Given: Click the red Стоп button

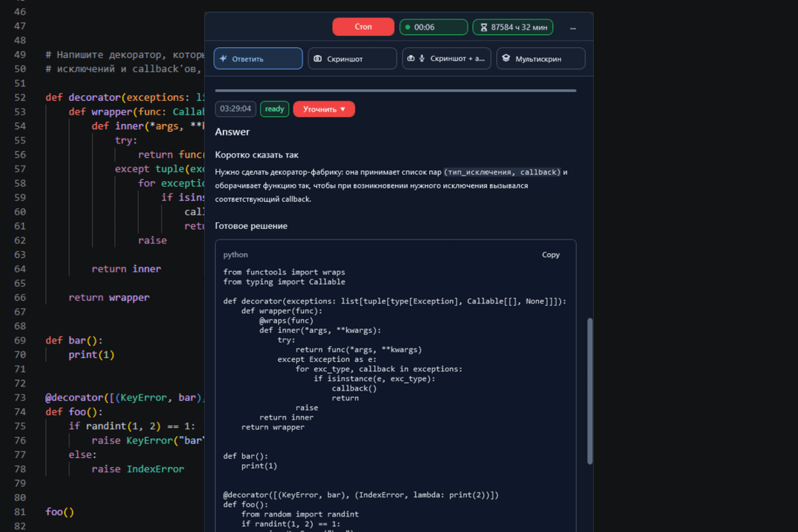Looking at the screenshot, I should tap(363, 27).
